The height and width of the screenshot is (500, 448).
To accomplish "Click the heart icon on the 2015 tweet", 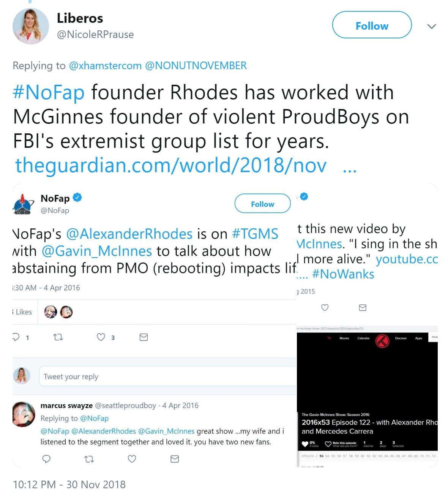I will tap(325, 307).
